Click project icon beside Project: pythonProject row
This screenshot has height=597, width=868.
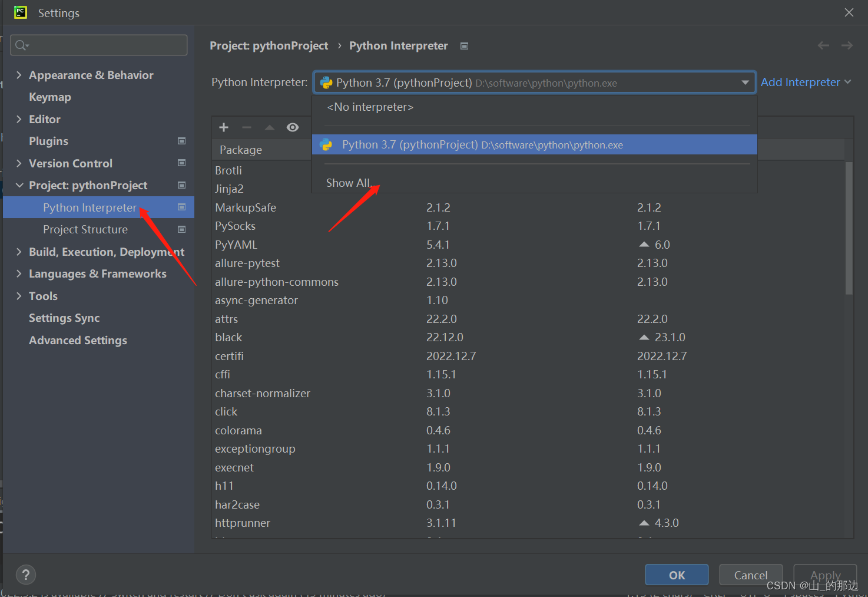(x=182, y=185)
